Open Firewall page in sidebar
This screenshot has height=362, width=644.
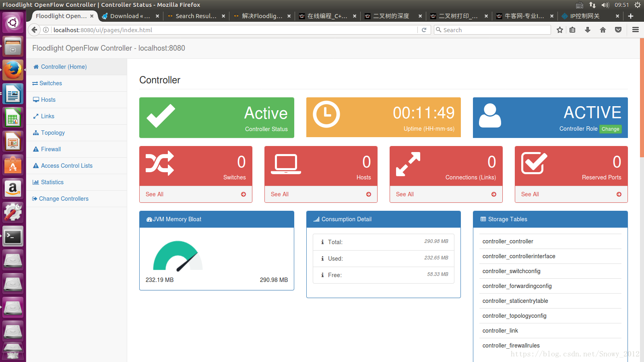click(x=76, y=149)
